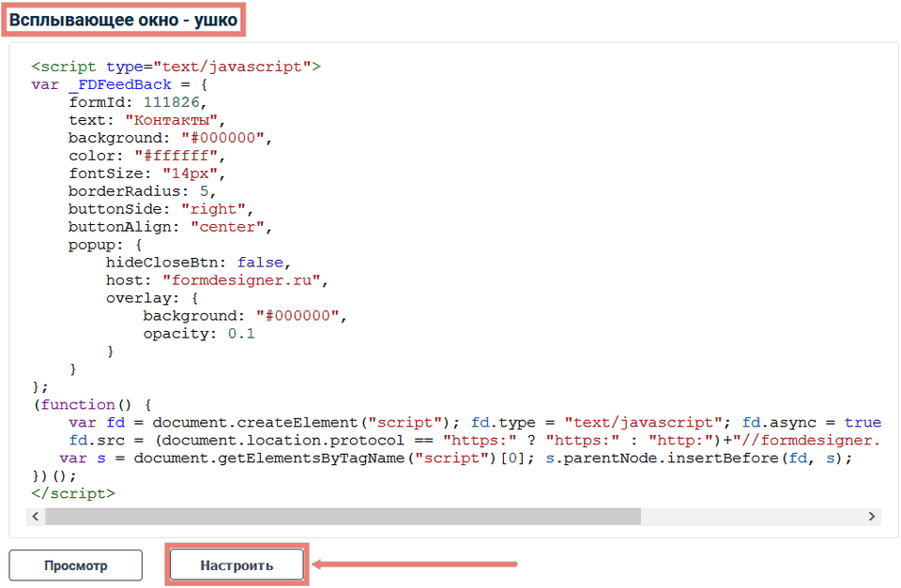Click the horizontal scrollbar thumb
This screenshot has height=588, width=901.
[343, 517]
